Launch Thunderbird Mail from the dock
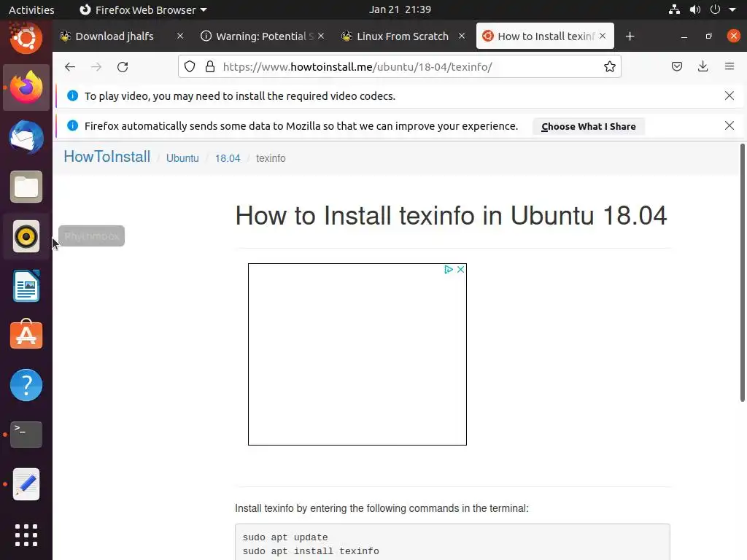This screenshot has width=747, height=560. pyautogui.click(x=26, y=137)
